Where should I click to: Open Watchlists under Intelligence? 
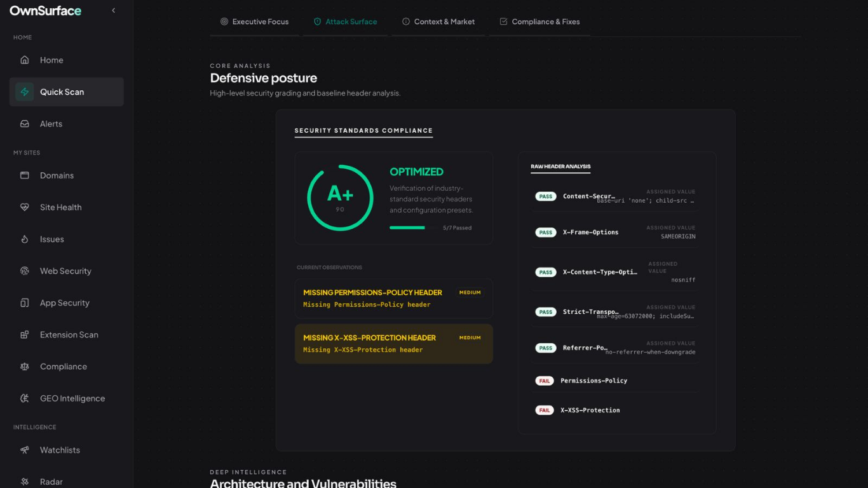point(66,450)
